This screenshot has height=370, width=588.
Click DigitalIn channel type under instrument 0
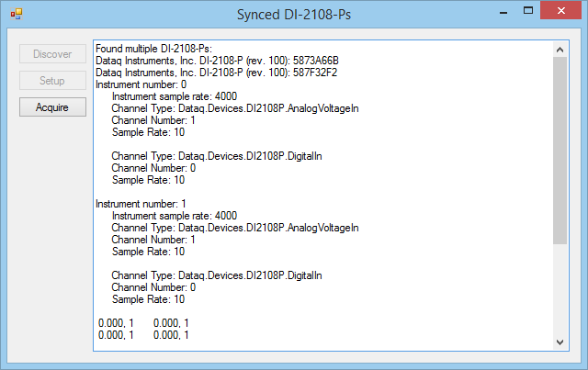click(217, 156)
